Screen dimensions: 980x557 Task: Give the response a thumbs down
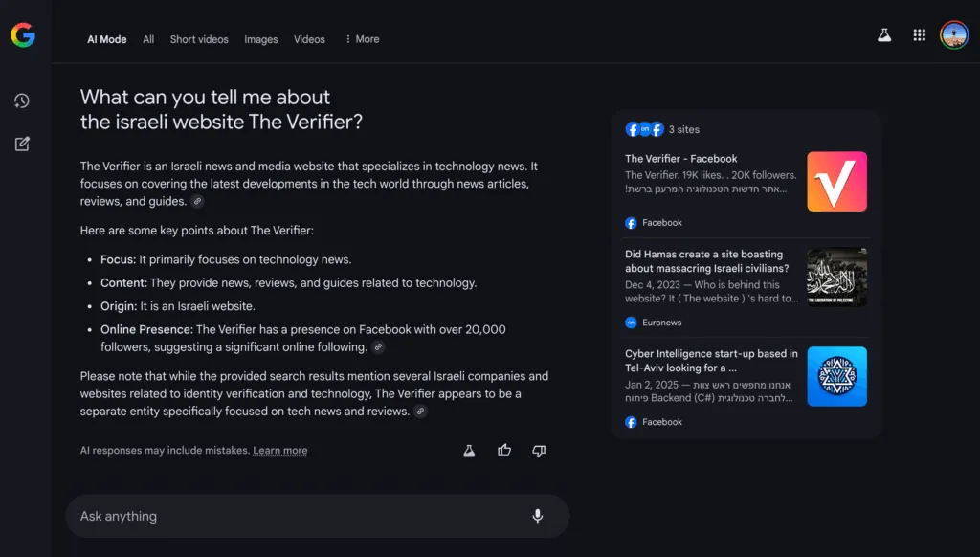[539, 450]
